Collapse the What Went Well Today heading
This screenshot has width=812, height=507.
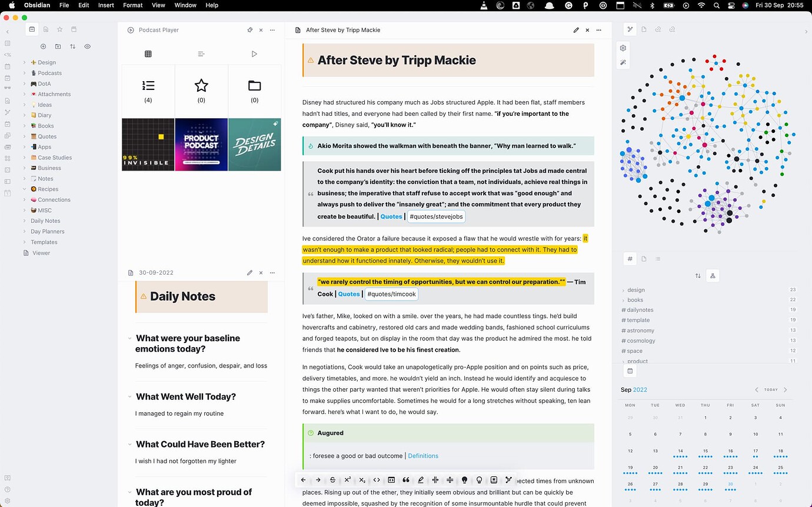129,397
